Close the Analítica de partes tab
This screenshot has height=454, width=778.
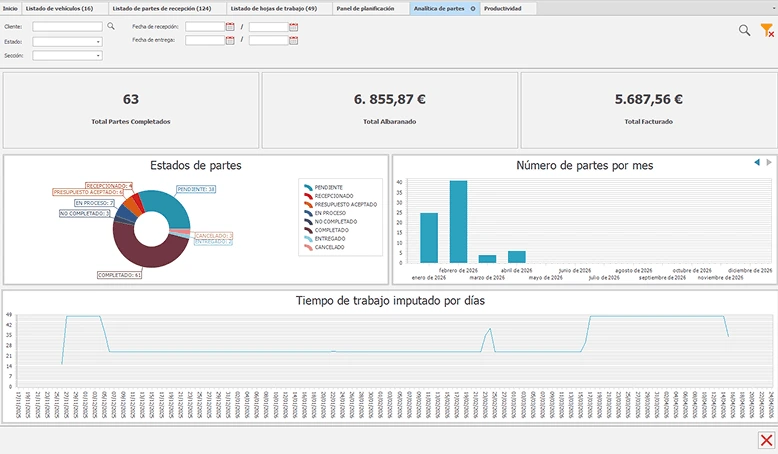click(x=473, y=8)
